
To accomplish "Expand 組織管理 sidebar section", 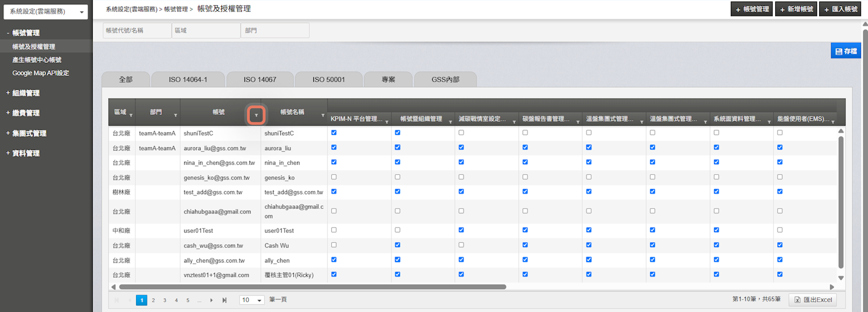I will (25, 93).
